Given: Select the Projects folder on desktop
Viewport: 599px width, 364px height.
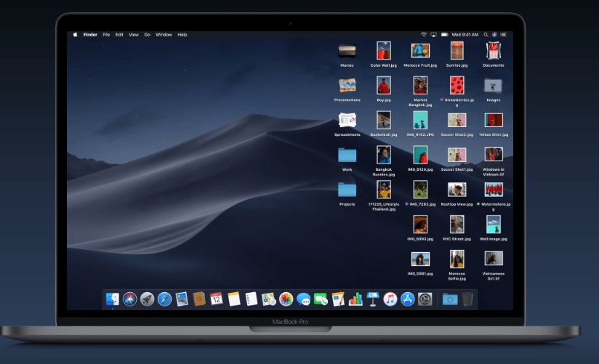Looking at the screenshot, I should [x=347, y=190].
